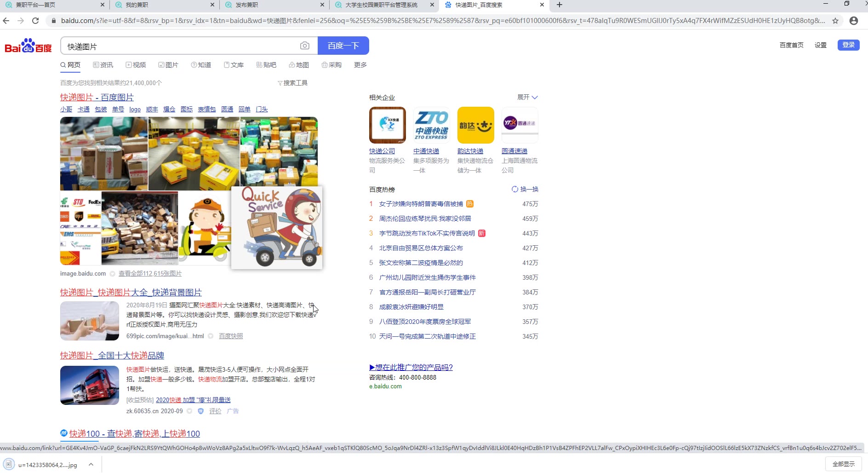Switch to the 资讯 search tab
The width and height of the screenshot is (868, 473).
pos(103,65)
